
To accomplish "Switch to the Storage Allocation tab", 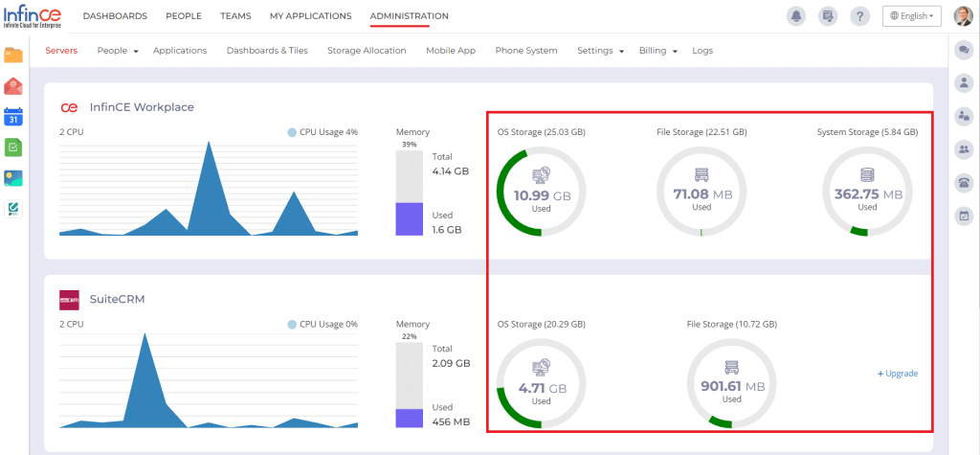I will [x=367, y=51].
